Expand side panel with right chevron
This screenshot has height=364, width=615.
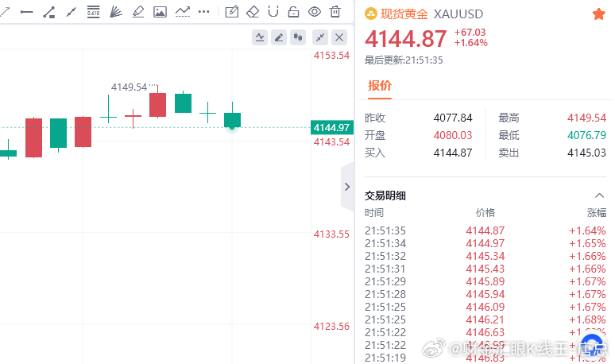point(347,187)
